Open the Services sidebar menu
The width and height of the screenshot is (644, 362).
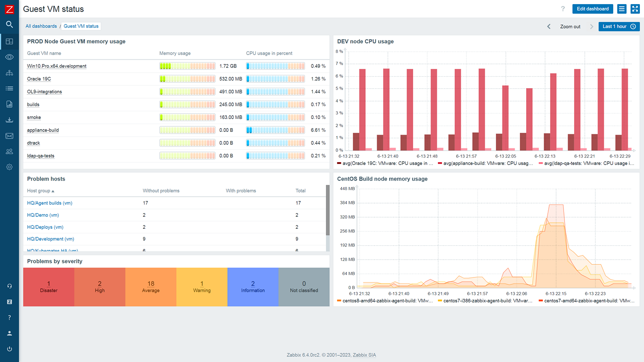click(9, 73)
